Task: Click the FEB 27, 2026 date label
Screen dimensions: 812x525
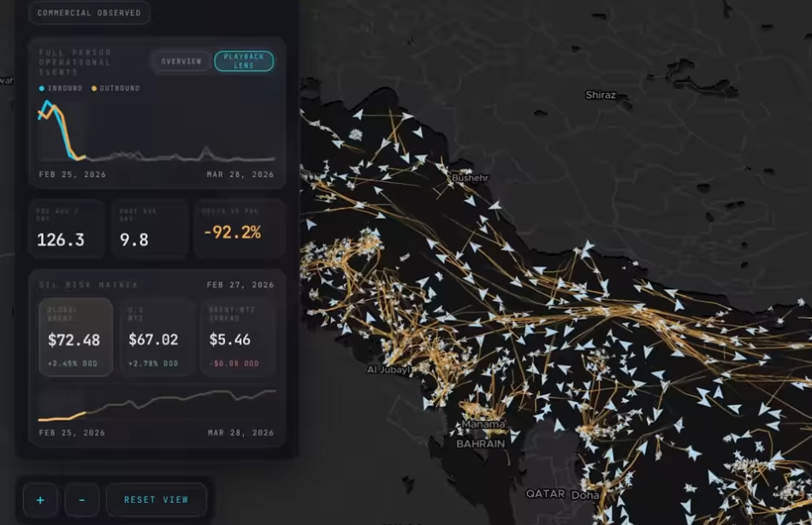Action: pyautogui.click(x=240, y=285)
